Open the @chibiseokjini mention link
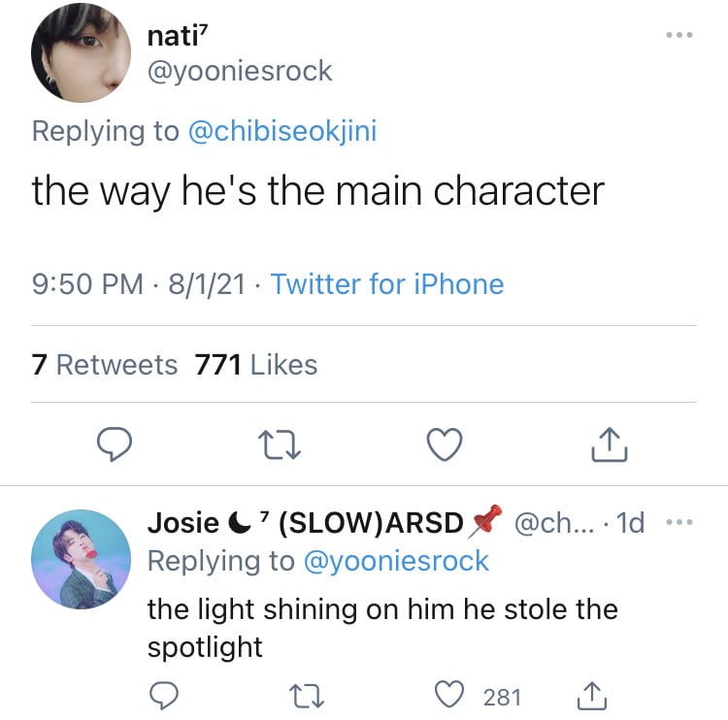This screenshot has width=728, height=720. [281, 131]
